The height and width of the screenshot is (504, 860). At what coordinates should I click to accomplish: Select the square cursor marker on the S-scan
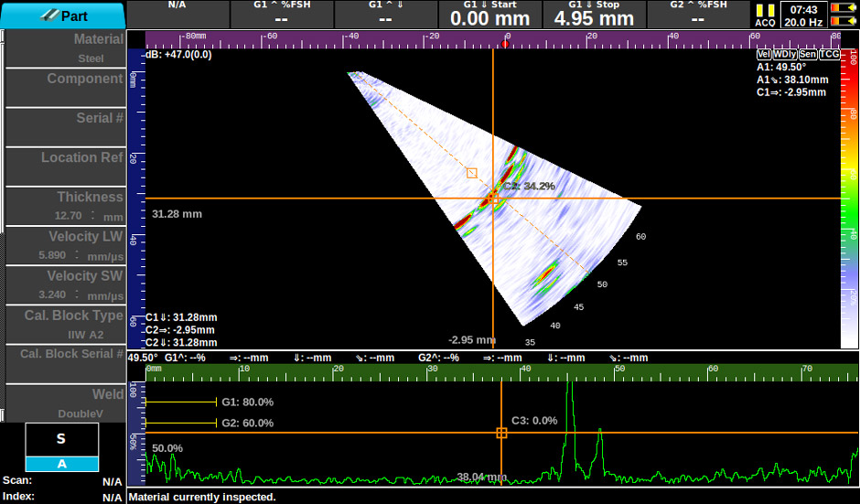[x=472, y=173]
